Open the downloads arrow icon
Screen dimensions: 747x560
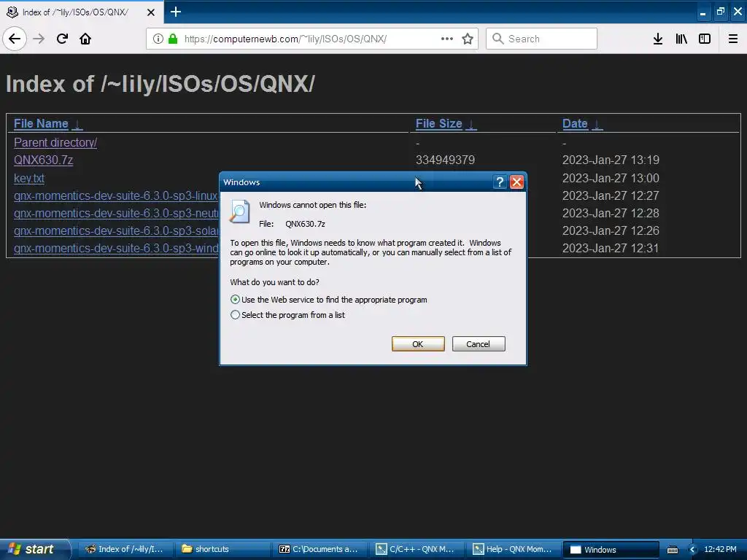pyautogui.click(x=658, y=39)
